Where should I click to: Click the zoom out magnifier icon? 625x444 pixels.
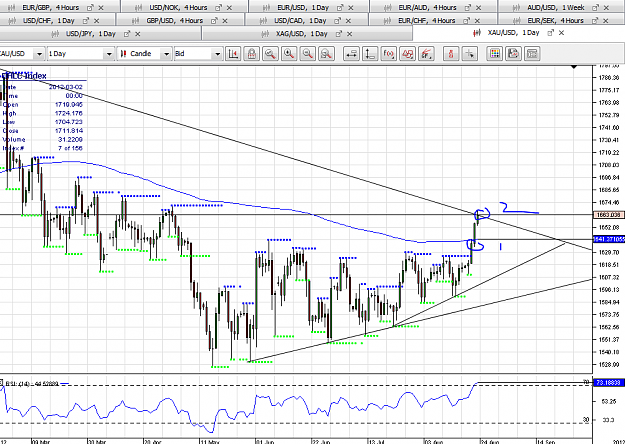(x=308, y=53)
